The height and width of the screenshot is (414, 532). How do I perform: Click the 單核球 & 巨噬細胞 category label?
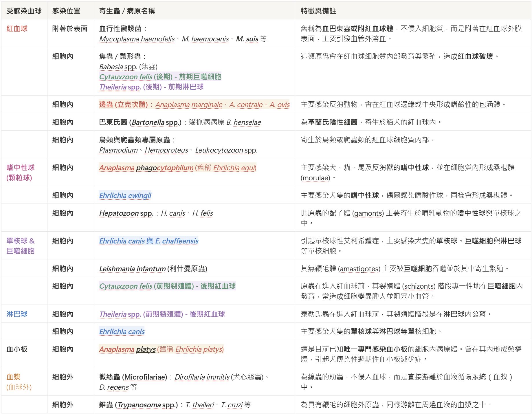(20, 246)
